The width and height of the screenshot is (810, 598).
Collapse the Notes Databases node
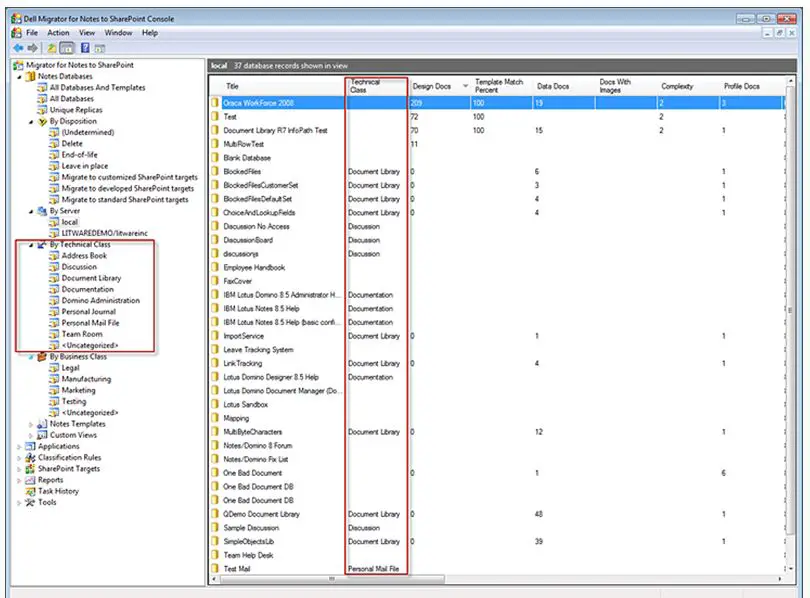(20, 77)
